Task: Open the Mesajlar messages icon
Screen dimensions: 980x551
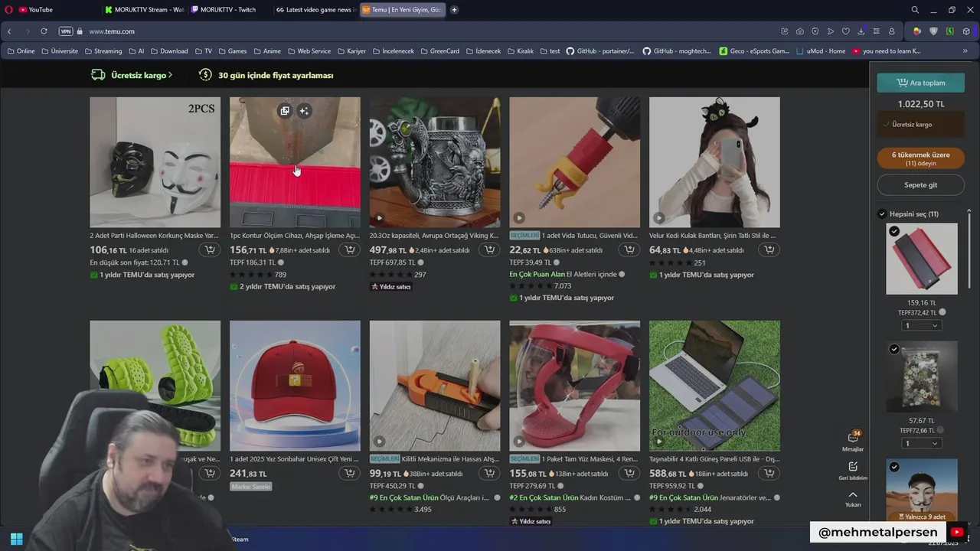Action: (853, 441)
